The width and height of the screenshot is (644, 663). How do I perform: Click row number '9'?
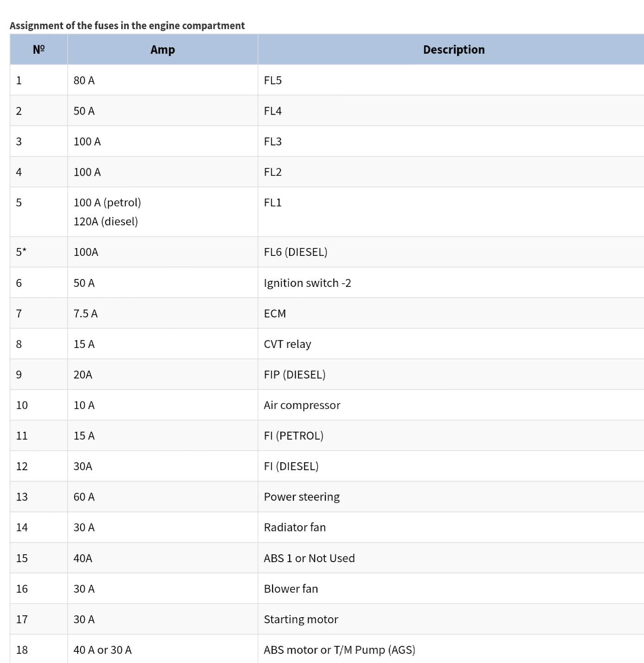[x=39, y=374]
